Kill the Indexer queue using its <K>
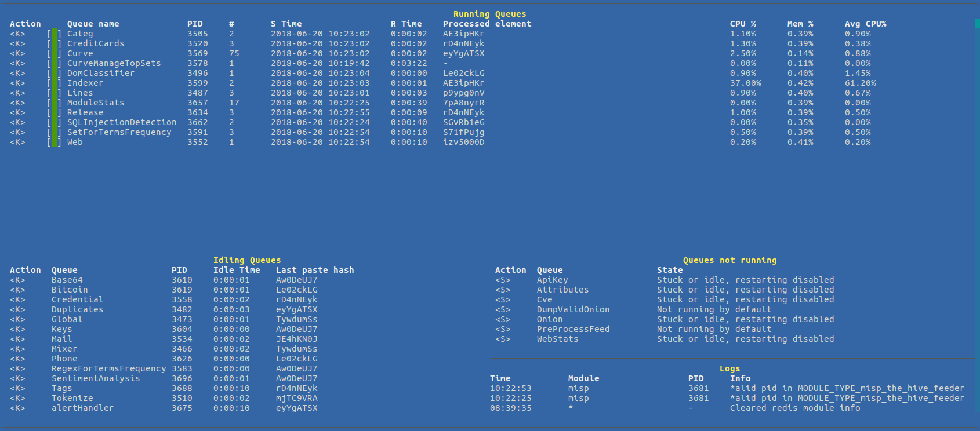Viewport: 980px width, 431px height. pos(17,83)
